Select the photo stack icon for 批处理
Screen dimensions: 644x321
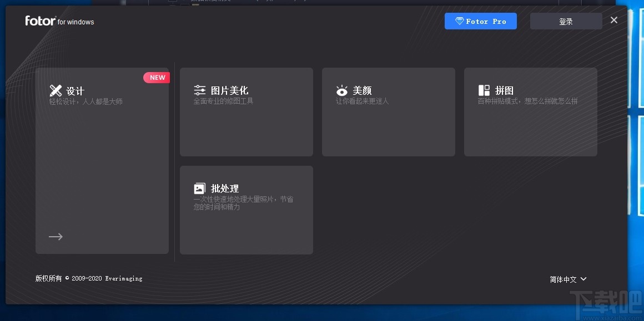[x=200, y=188]
